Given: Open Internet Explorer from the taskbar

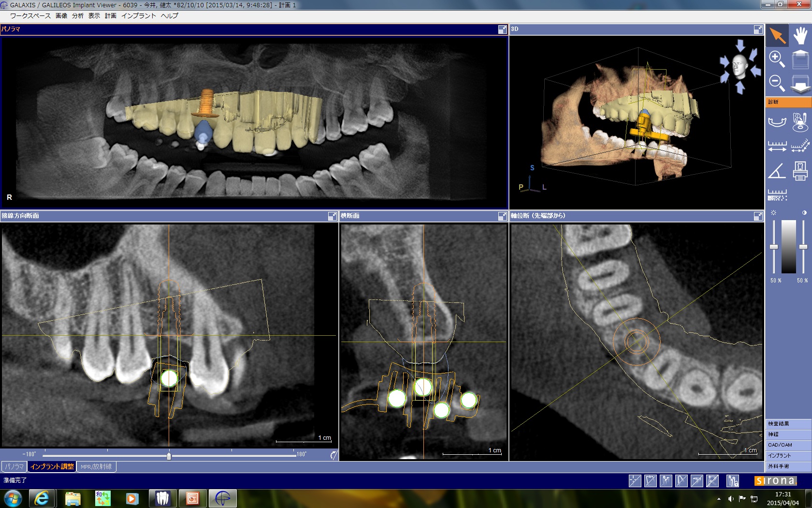Looking at the screenshot, I should [42, 498].
